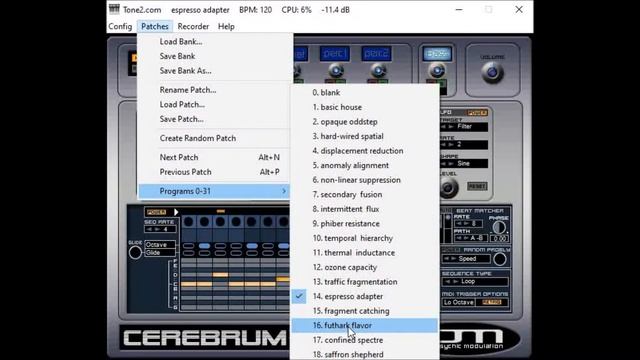Select program 7. secondary fusion
The width and height of the screenshot is (640, 360).
coord(365,195)
